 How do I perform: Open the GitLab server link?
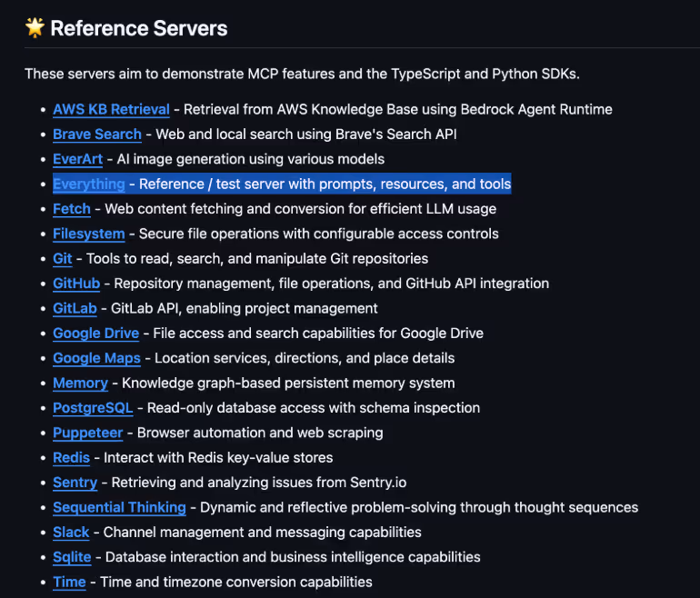75,308
